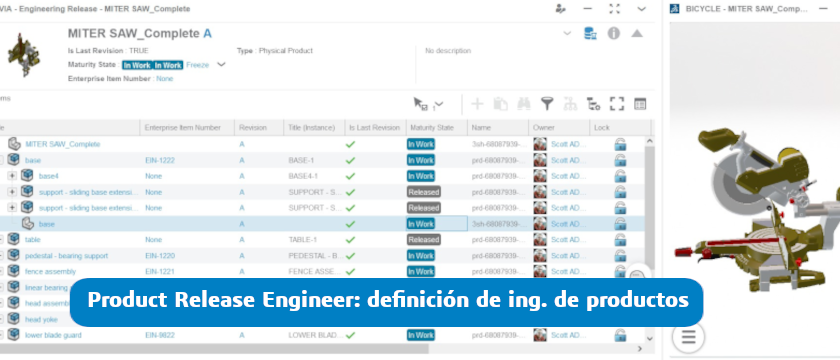The image size is (840, 360).
Task: Expand second support - sliding base extension node
Action: click(x=12, y=208)
